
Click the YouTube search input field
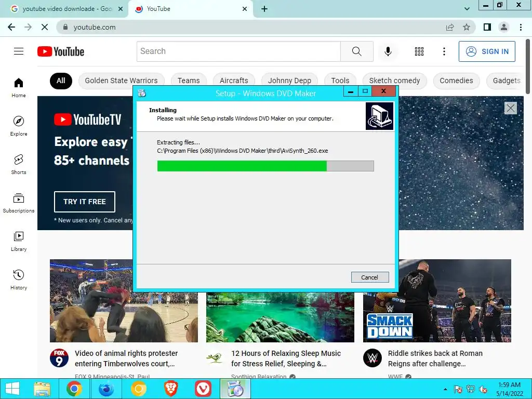click(x=238, y=51)
